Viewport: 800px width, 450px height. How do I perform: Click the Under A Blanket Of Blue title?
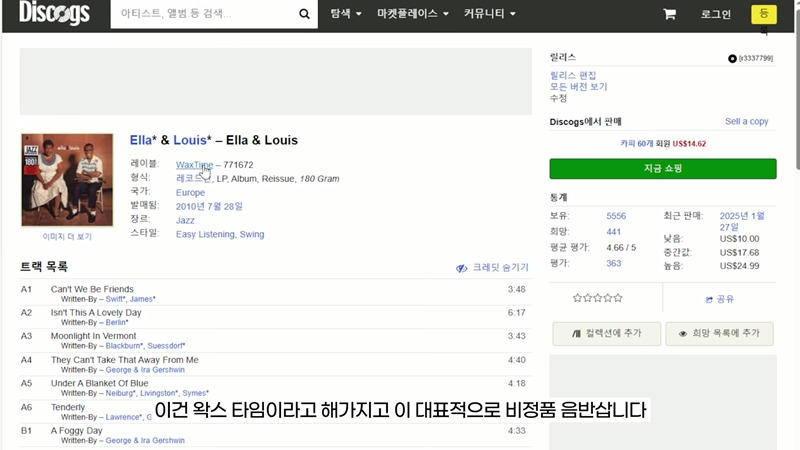point(99,383)
